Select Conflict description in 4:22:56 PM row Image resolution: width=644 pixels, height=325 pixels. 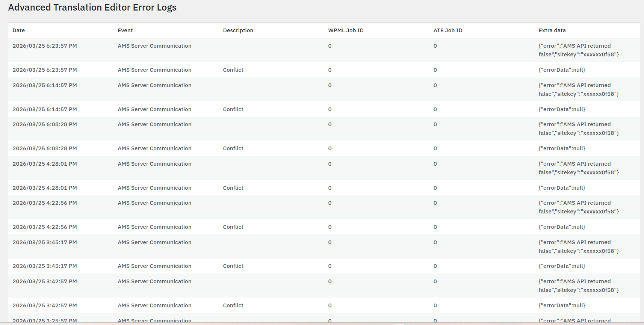pos(233,227)
